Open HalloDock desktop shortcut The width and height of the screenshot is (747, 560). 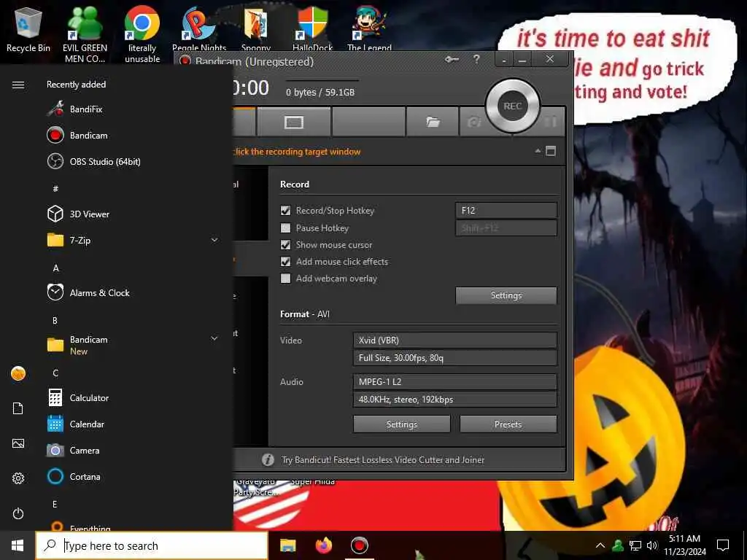312,29
